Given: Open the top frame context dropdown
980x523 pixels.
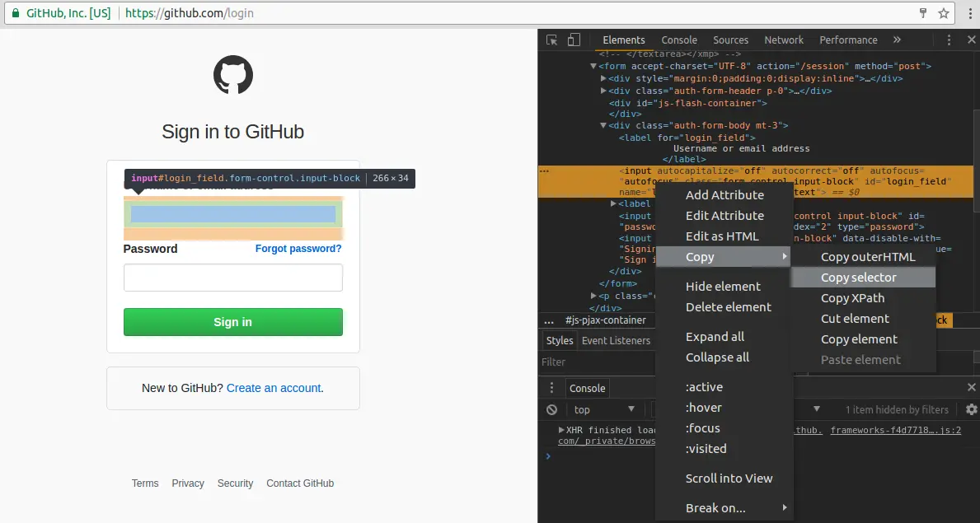Looking at the screenshot, I should pyautogui.click(x=605, y=409).
